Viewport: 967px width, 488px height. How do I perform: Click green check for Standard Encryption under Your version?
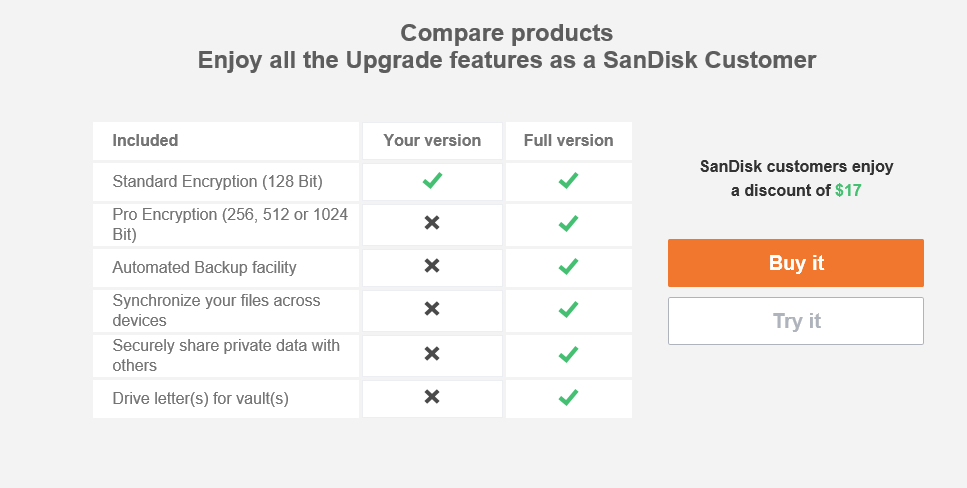pyautogui.click(x=432, y=181)
